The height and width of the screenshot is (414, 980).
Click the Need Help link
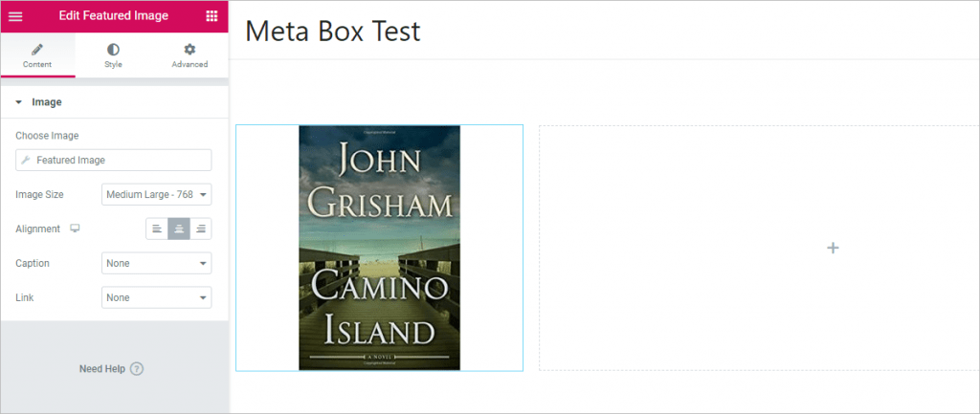click(x=102, y=369)
